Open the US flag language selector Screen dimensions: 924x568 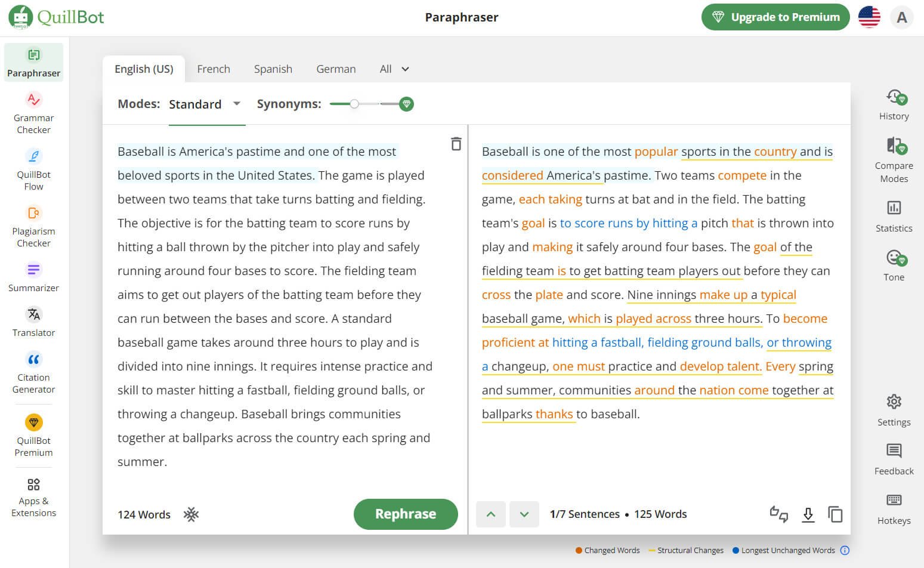[x=869, y=17]
